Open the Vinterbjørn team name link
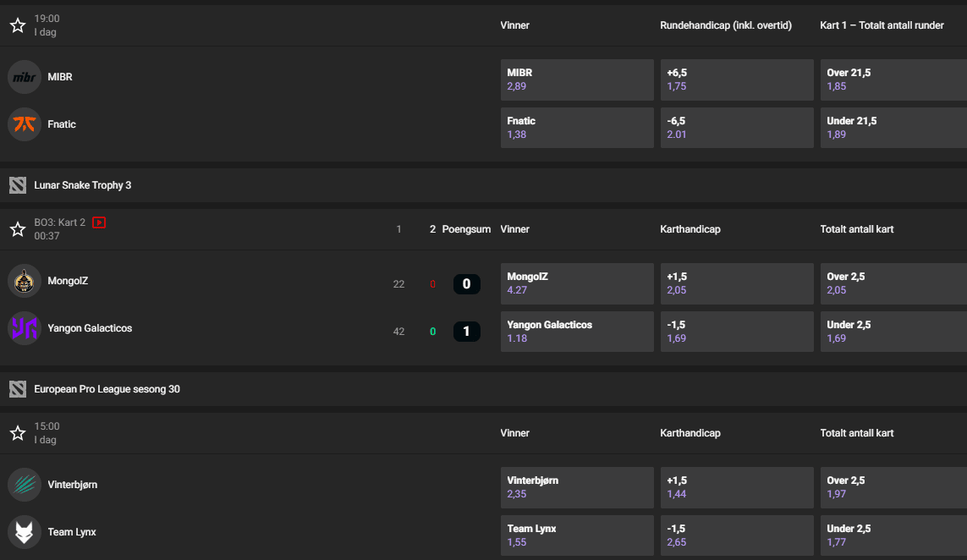 pyautogui.click(x=73, y=484)
